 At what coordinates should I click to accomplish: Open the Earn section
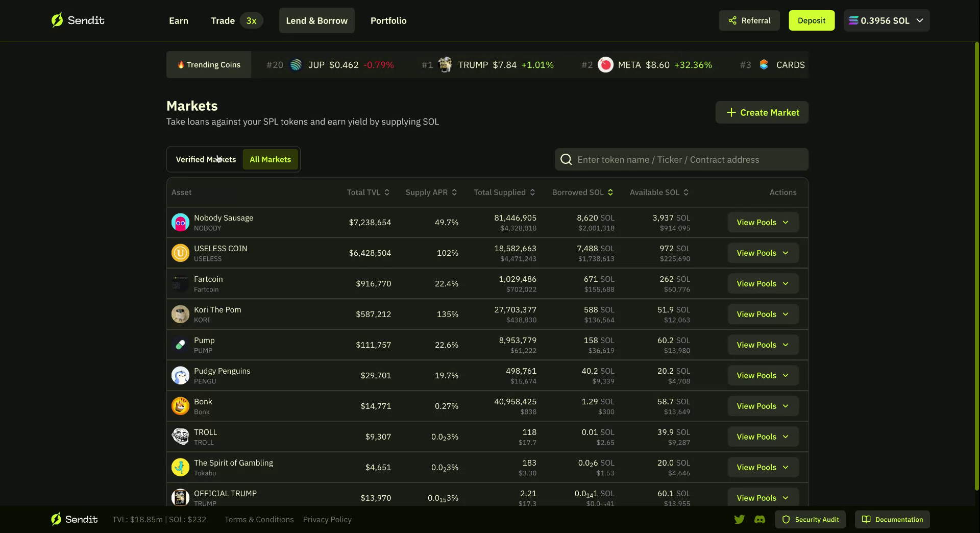pos(178,20)
